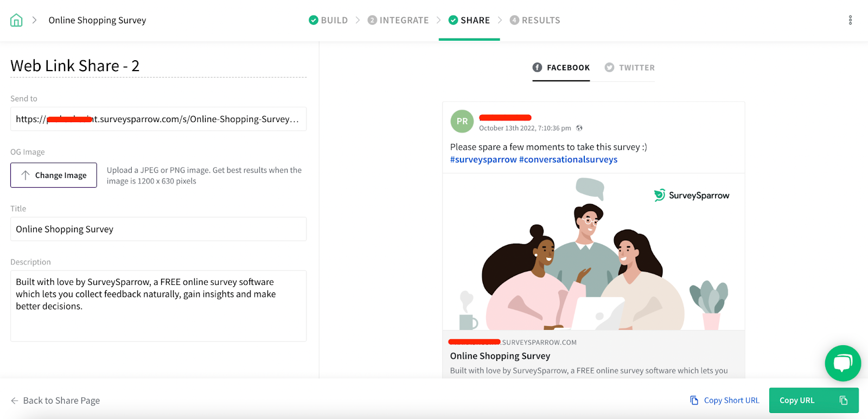Focus the Title input field
The height and width of the screenshot is (419, 868).
coord(158,229)
